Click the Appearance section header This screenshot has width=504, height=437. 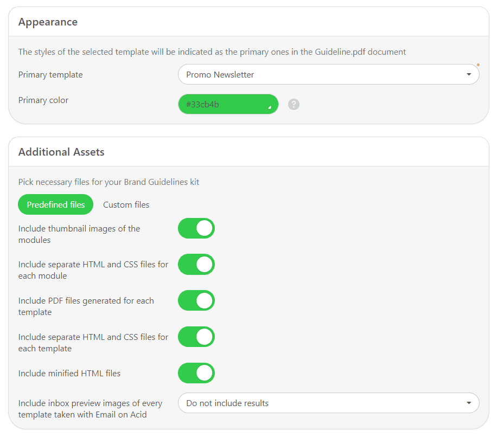point(48,22)
